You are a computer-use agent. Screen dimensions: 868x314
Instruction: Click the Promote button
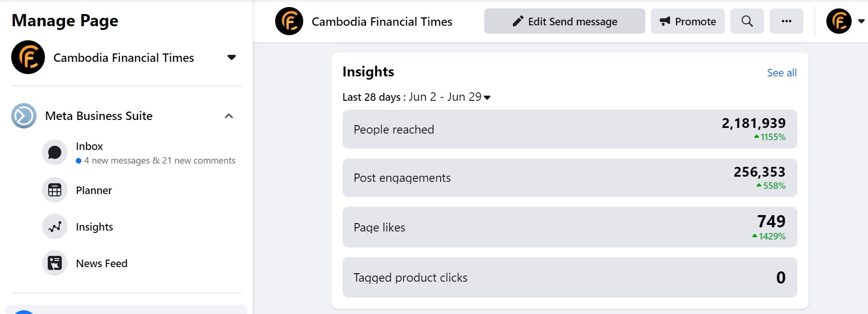click(x=687, y=22)
